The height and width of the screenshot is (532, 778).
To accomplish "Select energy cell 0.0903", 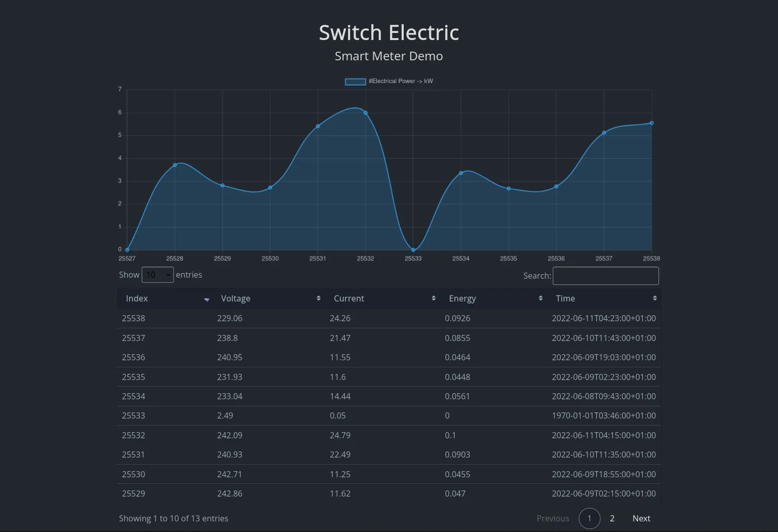I will tap(457, 454).
